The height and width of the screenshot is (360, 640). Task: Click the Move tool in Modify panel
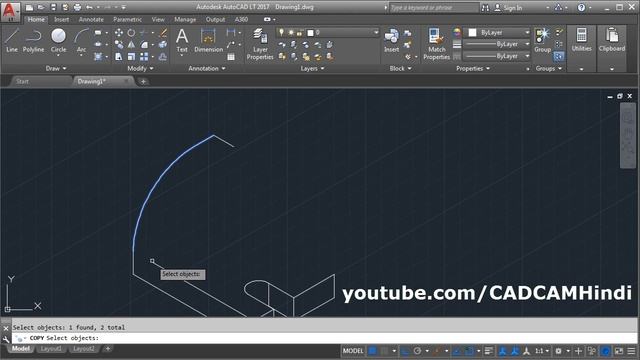click(x=119, y=33)
